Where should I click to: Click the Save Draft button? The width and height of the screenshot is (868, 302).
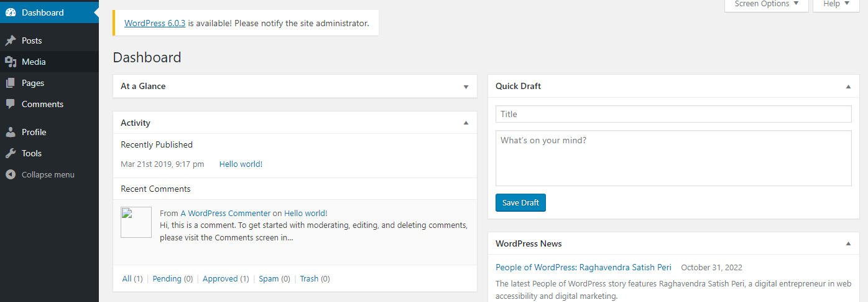pos(520,203)
